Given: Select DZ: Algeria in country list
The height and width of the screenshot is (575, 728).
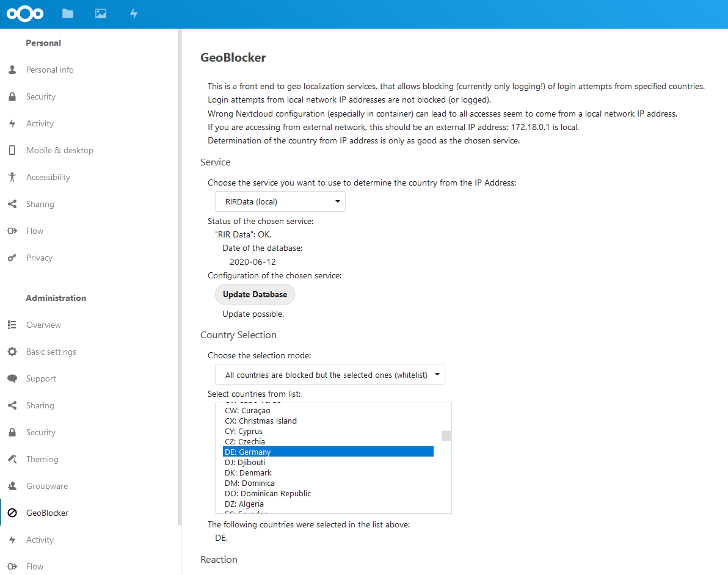Looking at the screenshot, I should point(328,504).
